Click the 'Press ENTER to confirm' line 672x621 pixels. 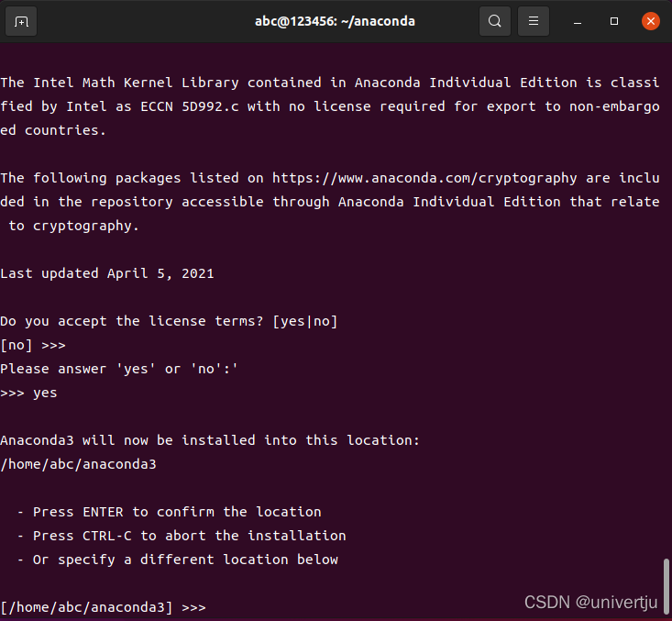(x=170, y=512)
